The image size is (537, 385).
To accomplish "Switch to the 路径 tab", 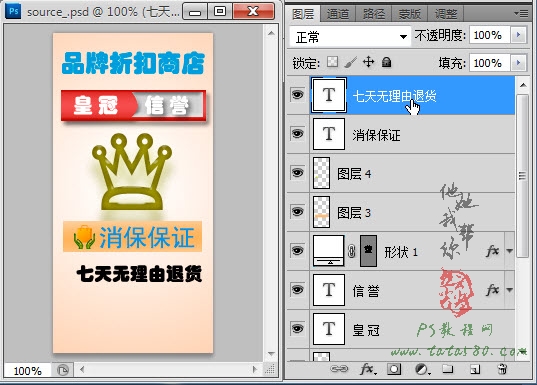I will coord(374,14).
